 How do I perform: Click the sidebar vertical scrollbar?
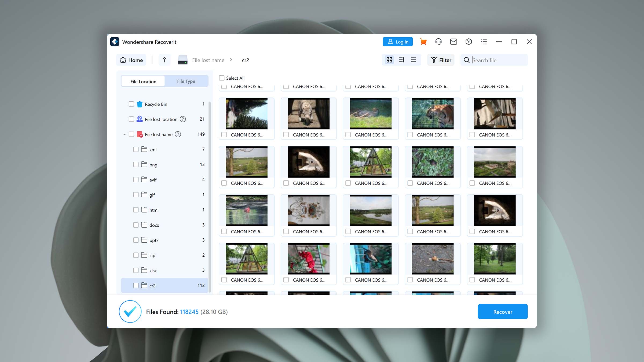(210, 197)
